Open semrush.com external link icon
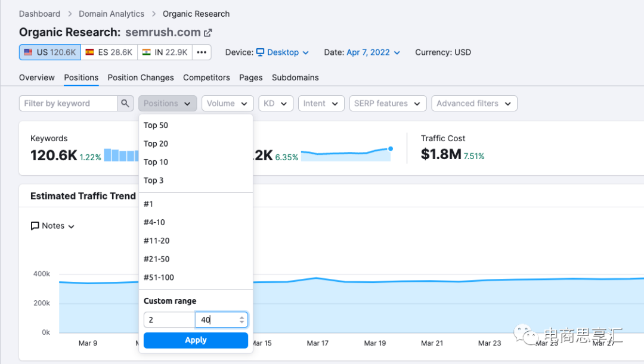Image resolution: width=644 pixels, height=364 pixels. 208,32
